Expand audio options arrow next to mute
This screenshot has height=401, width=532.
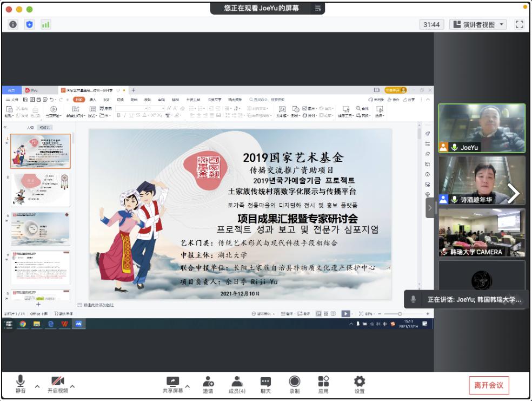pos(37,386)
